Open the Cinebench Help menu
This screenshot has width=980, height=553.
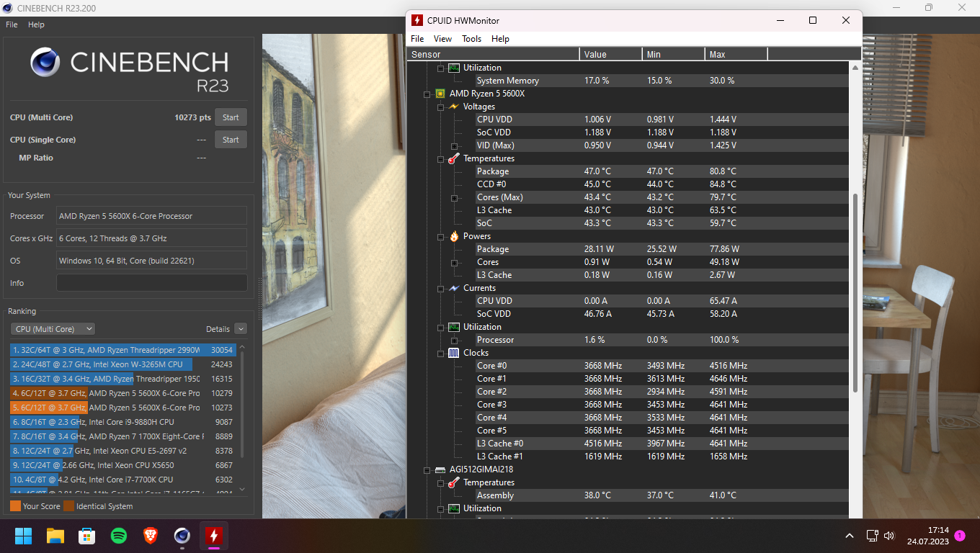(x=36, y=24)
